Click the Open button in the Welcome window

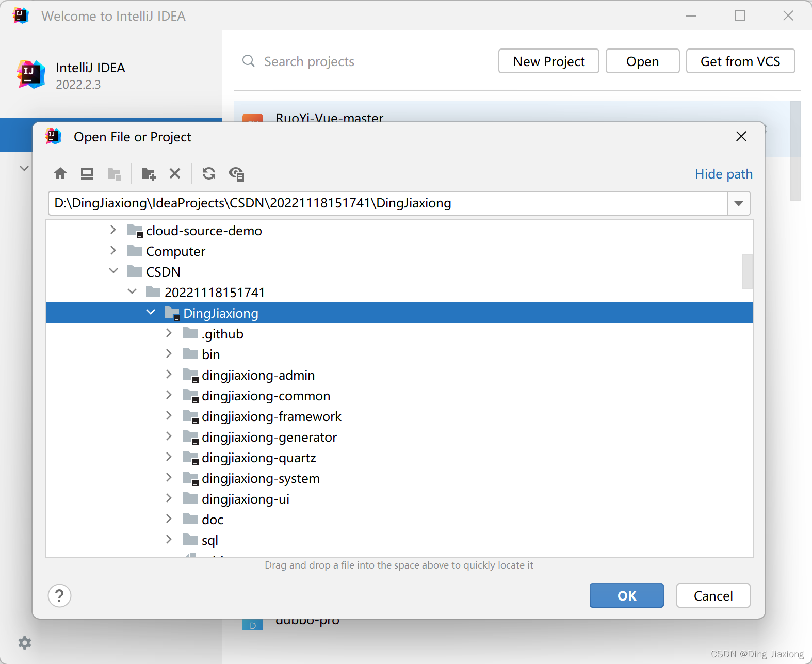[x=643, y=61]
